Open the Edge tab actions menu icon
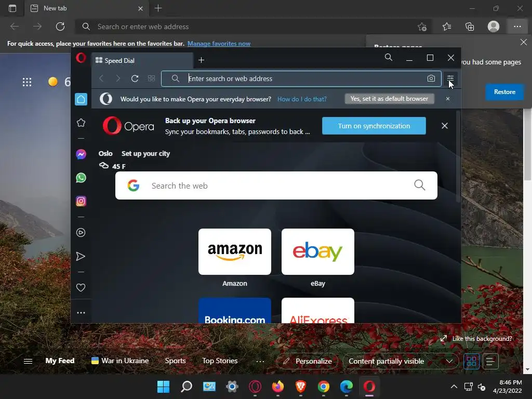This screenshot has height=399, width=532. [12, 8]
